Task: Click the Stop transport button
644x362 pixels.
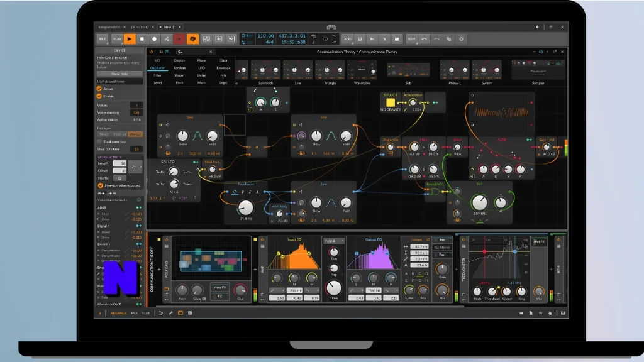Action: 142,39
